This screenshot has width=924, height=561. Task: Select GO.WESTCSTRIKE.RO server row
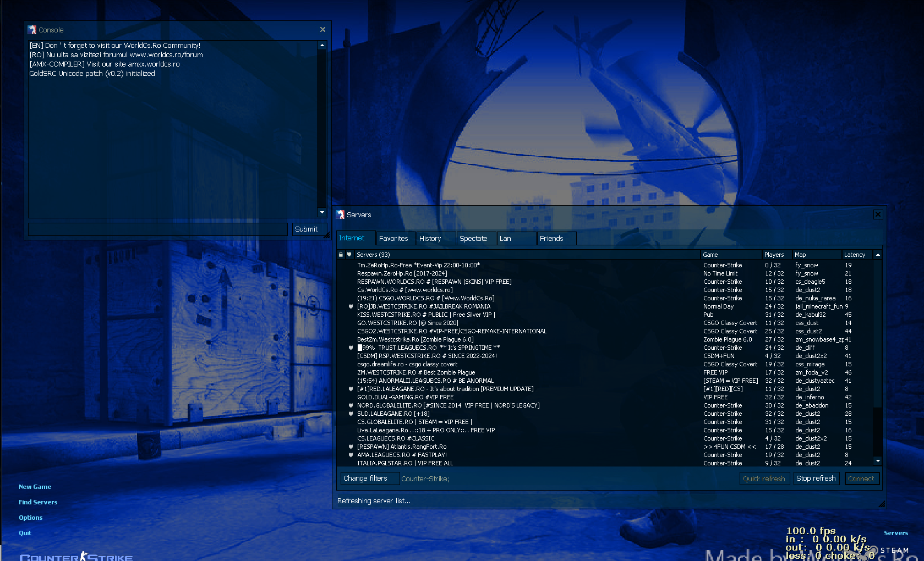605,323
